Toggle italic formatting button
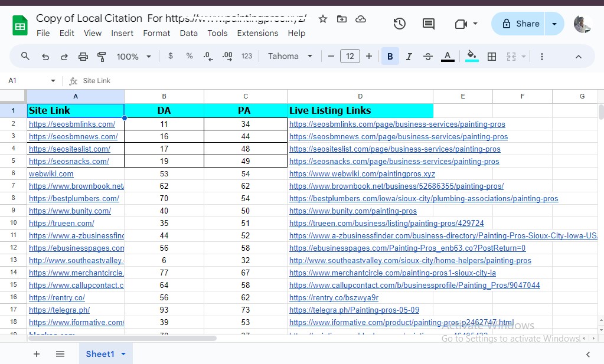Screen dimensions: 604x364 coord(409,57)
